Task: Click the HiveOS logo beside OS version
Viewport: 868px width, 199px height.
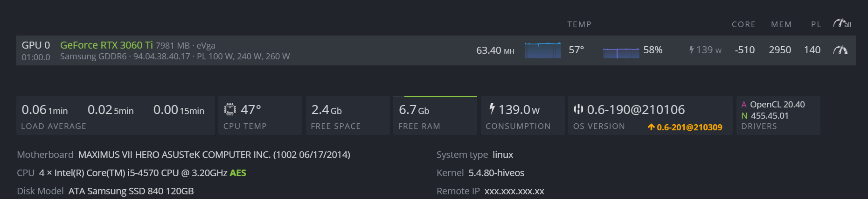Action: click(578, 109)
